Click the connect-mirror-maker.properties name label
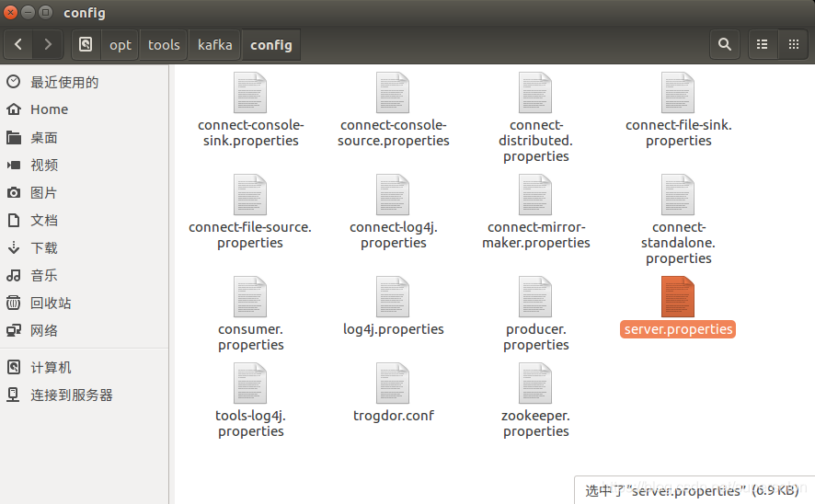Image resolution: width=815 pixels, height=504 pixels. pyautogui.click(x=536, y=235)
